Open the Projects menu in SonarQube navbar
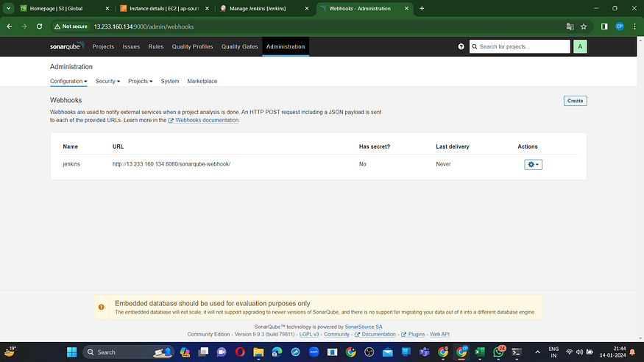This screenshot has width=644, height=362. pos(103,47)
